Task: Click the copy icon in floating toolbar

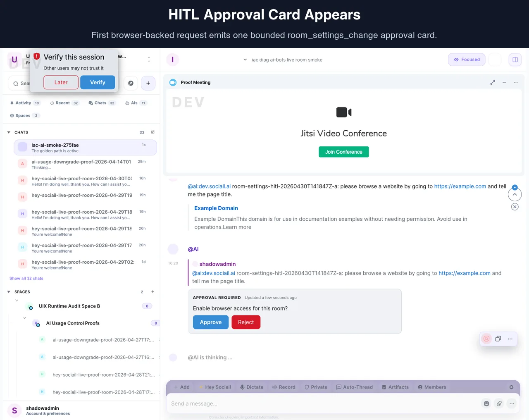Action: click(x=498, y=339)
